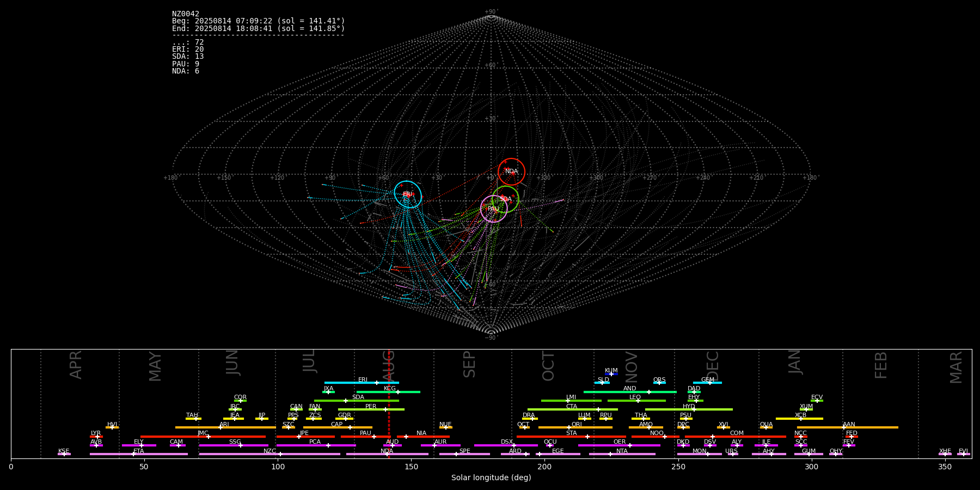Click the GEM shower bar in timeline

pyautogui.click(x=707, y=383)
